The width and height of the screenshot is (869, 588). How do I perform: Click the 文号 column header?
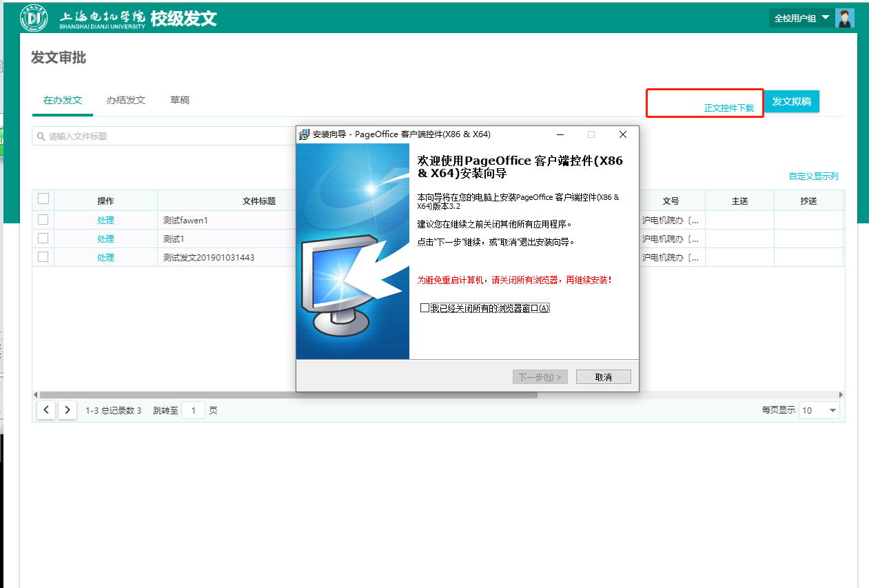pos(671,201)
